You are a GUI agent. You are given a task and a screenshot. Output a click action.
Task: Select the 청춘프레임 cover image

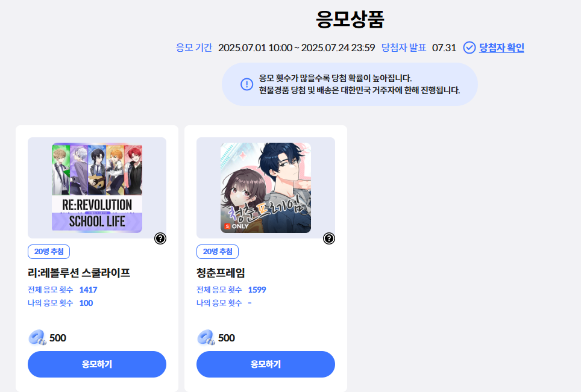(266, 188)
